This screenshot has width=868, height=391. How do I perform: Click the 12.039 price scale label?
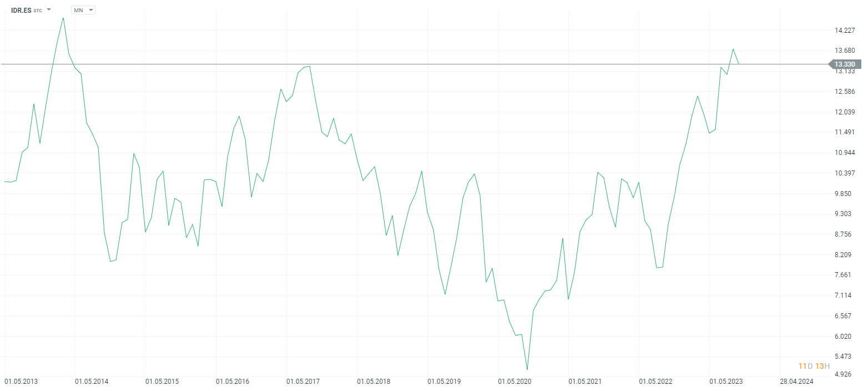tap(845, 112)
